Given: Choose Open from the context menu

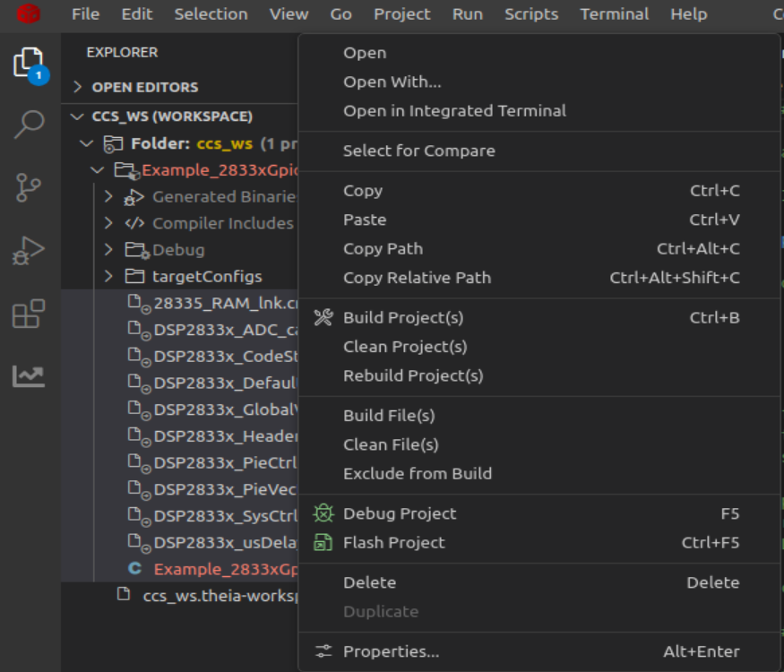Looking at the screenshot, I should click(540, 53).
